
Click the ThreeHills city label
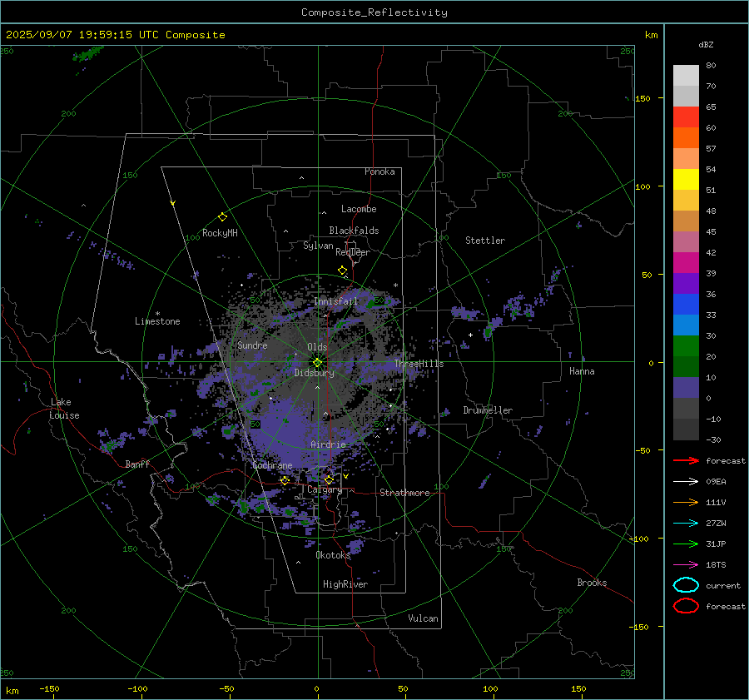click(x=419, y=364)
